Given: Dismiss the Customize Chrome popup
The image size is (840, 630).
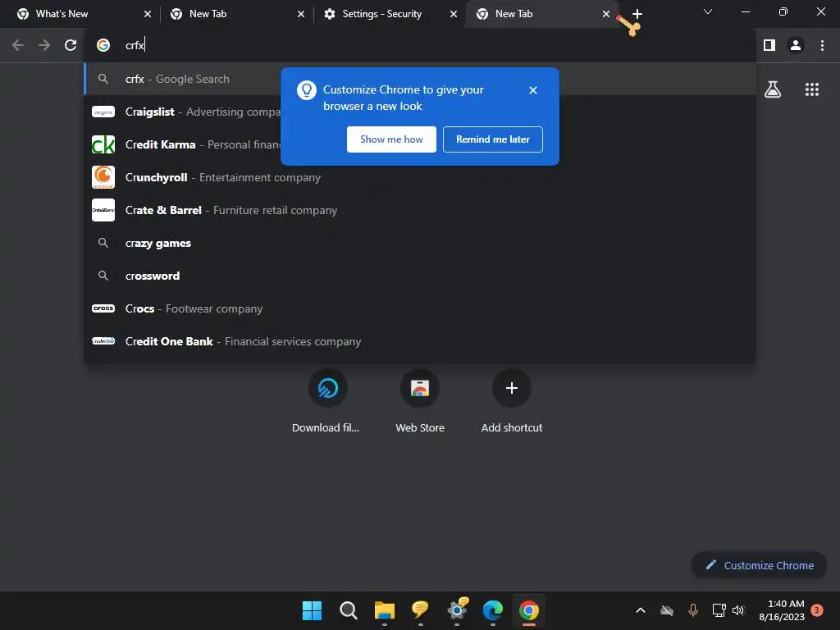Looking at the screenshot, I should (x=533, y=90).
